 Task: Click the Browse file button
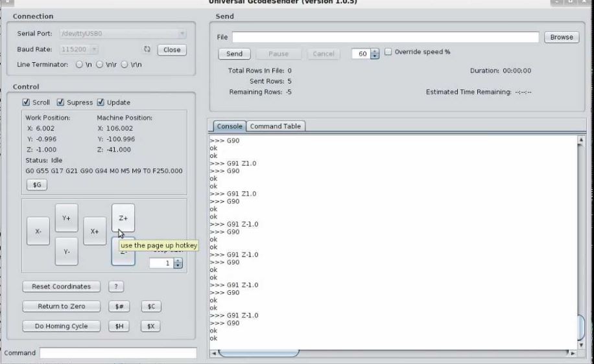[x=562, y=37]
